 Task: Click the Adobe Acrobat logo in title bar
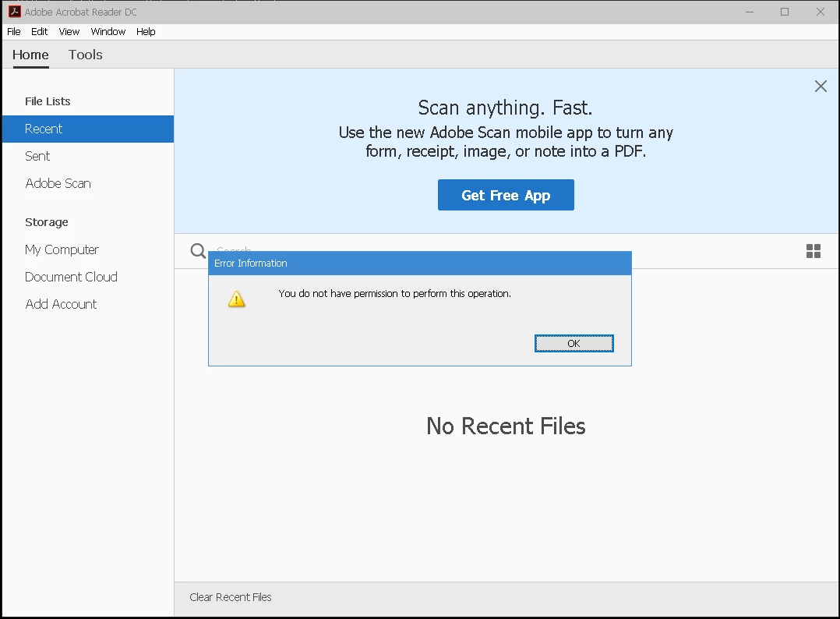coord(15,11)
